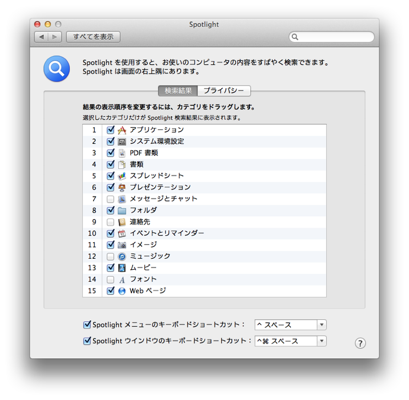Uncheck the アプリケーション checkbox
Viewport: 409px width, 400px height.
click(110, 130)
